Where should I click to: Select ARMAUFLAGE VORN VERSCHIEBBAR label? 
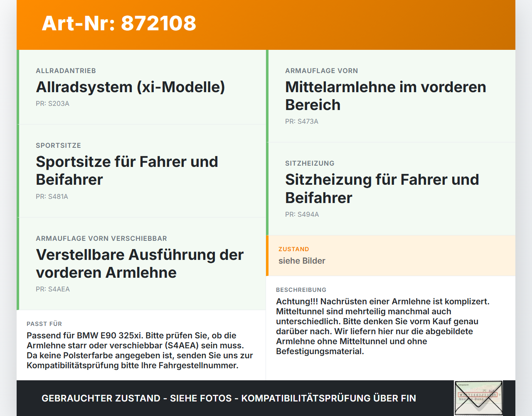coord(101,238)
